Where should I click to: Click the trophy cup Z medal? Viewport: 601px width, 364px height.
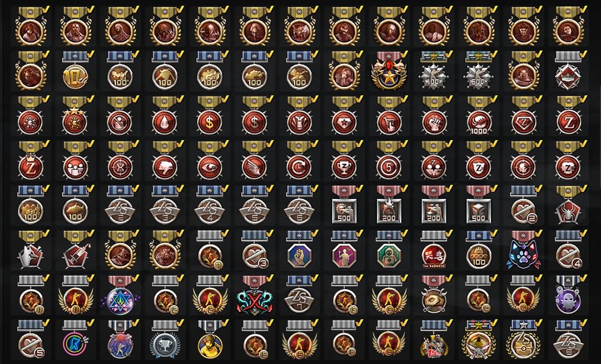click(344, 161)
